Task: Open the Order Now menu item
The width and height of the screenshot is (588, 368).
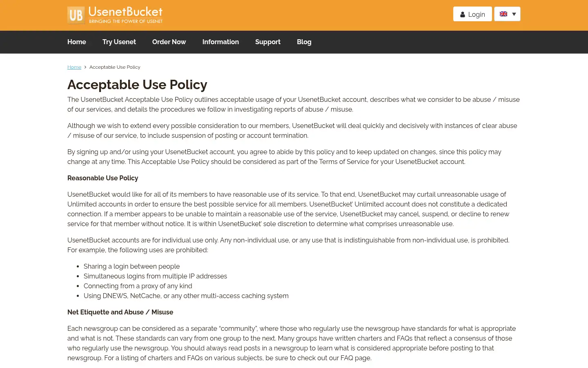Action: click(x=169, y=42)
